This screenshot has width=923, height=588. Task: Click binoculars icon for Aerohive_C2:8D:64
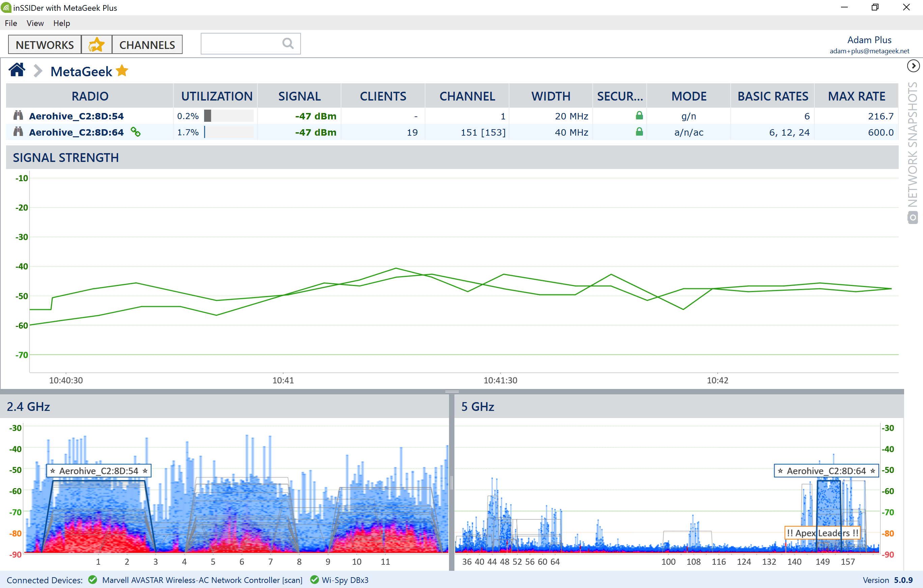click(18, 132)
